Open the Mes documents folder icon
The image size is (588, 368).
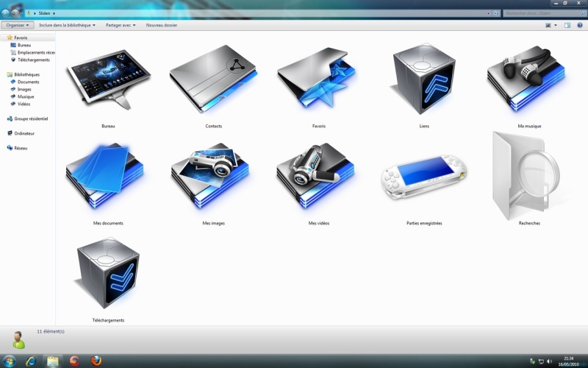105,175
